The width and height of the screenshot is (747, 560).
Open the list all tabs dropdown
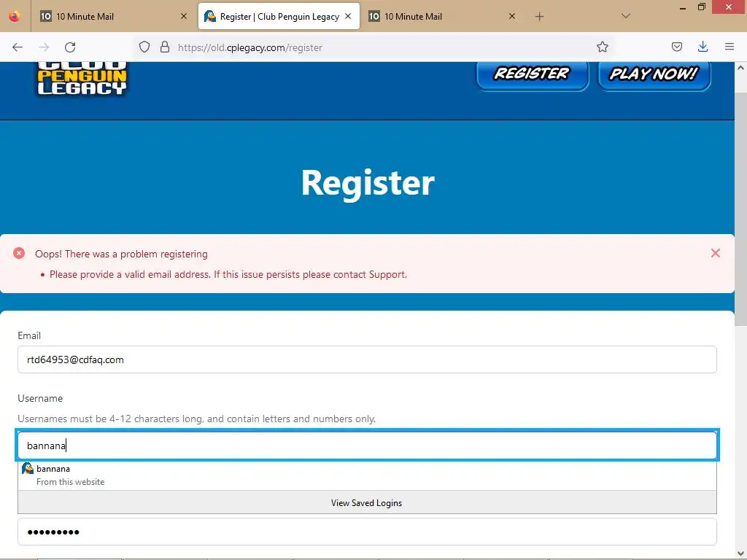[x=626, y=16]
